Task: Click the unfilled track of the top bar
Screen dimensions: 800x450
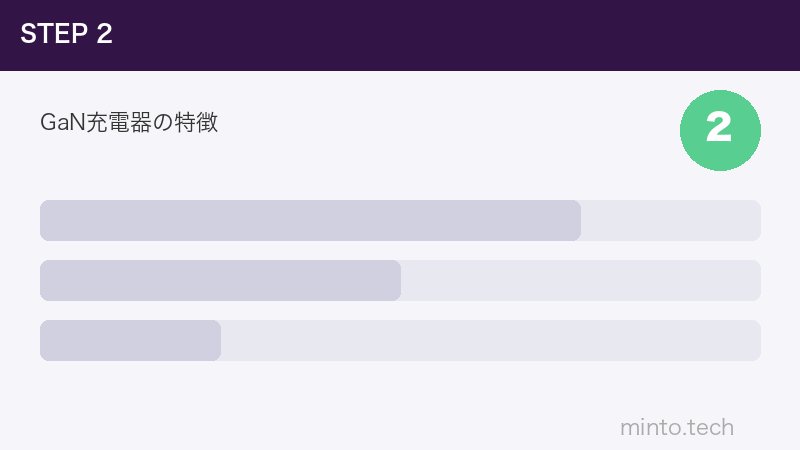Action: 670,220
